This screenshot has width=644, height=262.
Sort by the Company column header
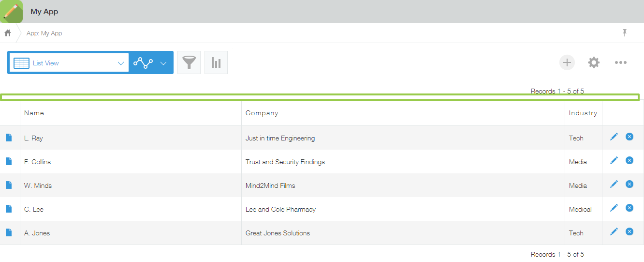[x=262, y=113]
